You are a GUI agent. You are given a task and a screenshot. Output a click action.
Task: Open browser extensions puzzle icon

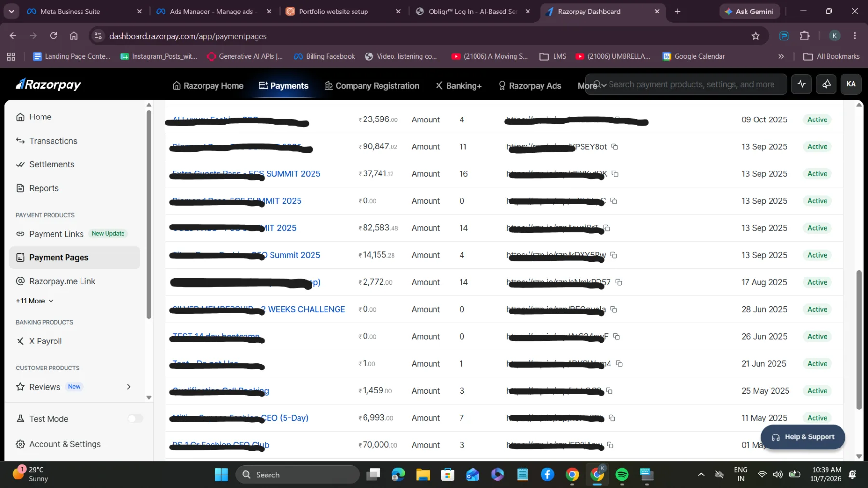pos(804,36)
